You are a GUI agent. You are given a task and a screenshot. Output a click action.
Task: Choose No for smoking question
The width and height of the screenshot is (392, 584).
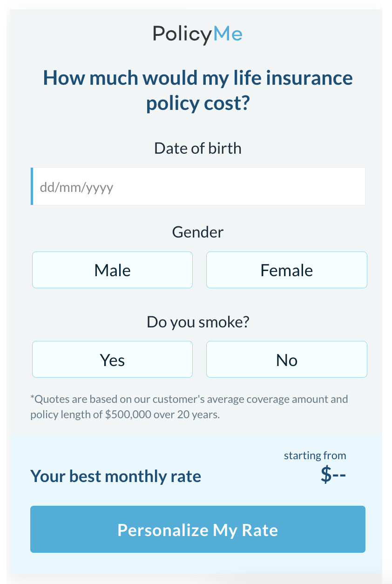[x=287, y=360]
